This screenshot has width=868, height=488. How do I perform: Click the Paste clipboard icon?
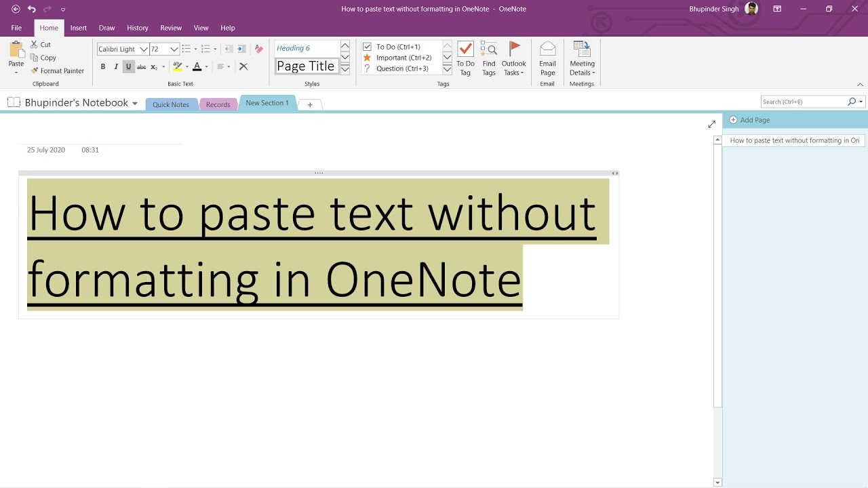point(16,49)
